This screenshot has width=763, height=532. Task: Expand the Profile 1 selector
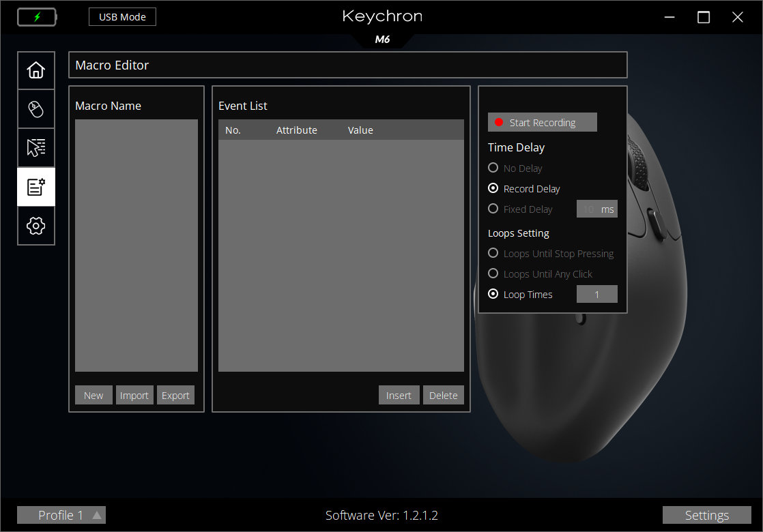point(61,515)
